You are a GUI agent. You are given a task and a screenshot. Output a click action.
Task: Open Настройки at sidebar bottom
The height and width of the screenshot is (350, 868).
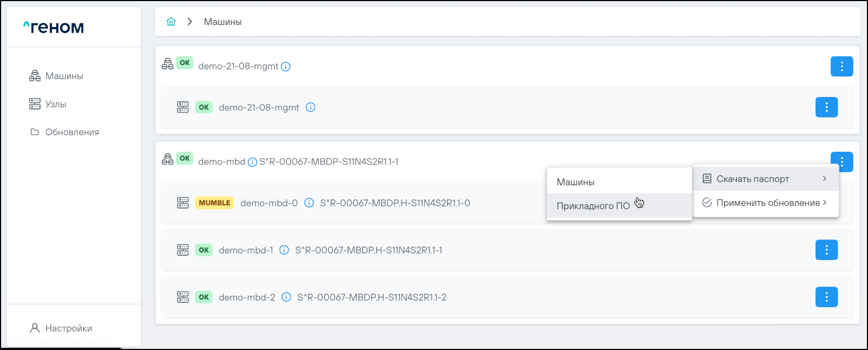(x=68, y=328)
